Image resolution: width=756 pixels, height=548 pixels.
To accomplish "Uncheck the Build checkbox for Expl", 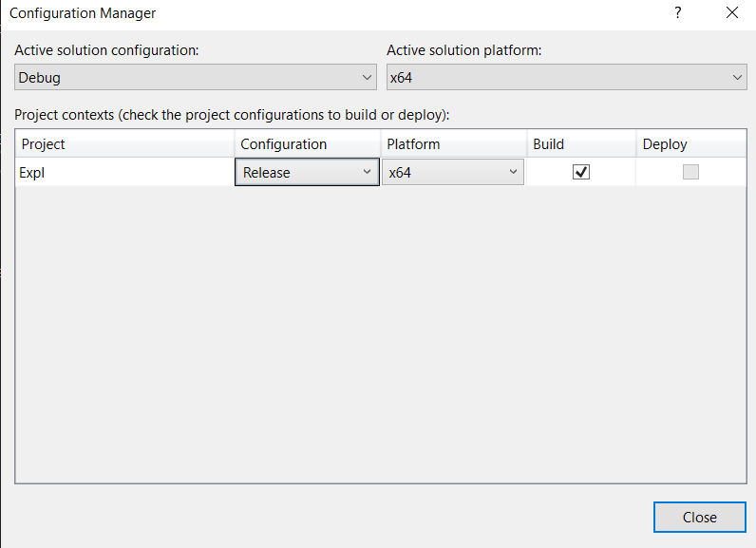I will click(x=581, y=172).
